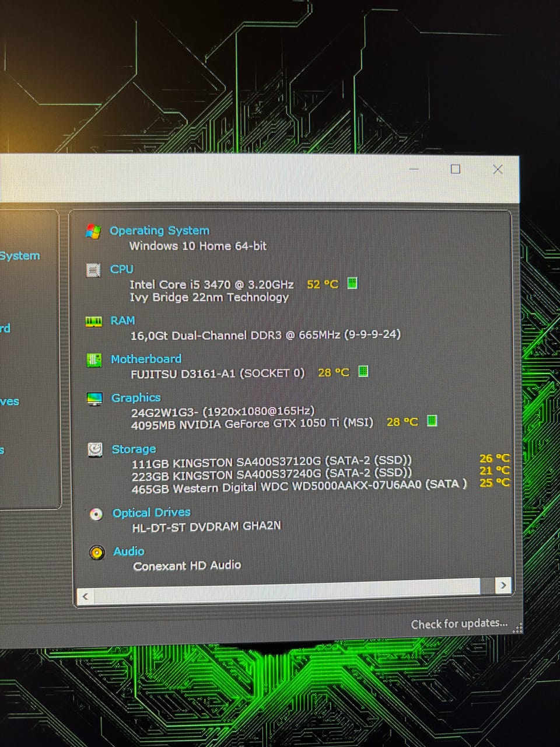Viewport: 560px width, 747px height.
Task: Click the CPU temperature value 52 °C
Action: (x=323, y=284)
